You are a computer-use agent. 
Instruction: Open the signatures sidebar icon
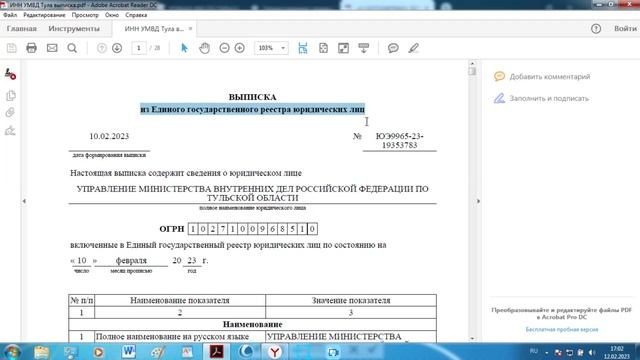(x=10, y=131)
